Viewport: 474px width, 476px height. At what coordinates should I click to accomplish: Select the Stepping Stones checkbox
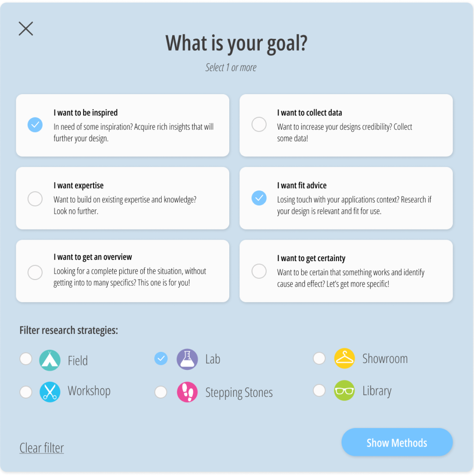[x=161, y=392]
